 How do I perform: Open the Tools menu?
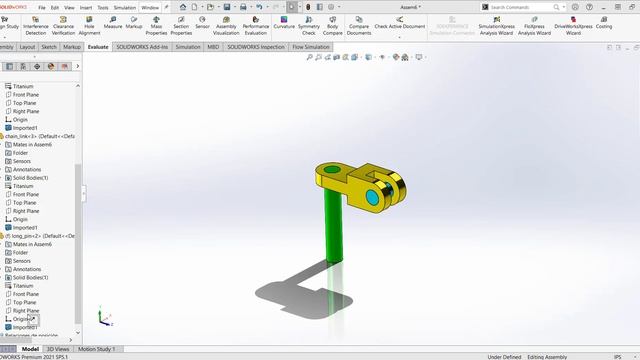(103, 7)
